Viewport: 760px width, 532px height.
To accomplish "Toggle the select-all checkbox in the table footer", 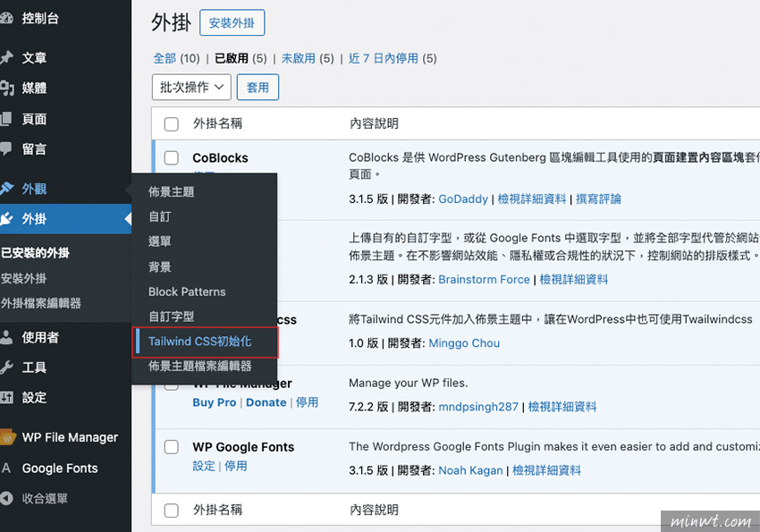I will coord(171,511).
